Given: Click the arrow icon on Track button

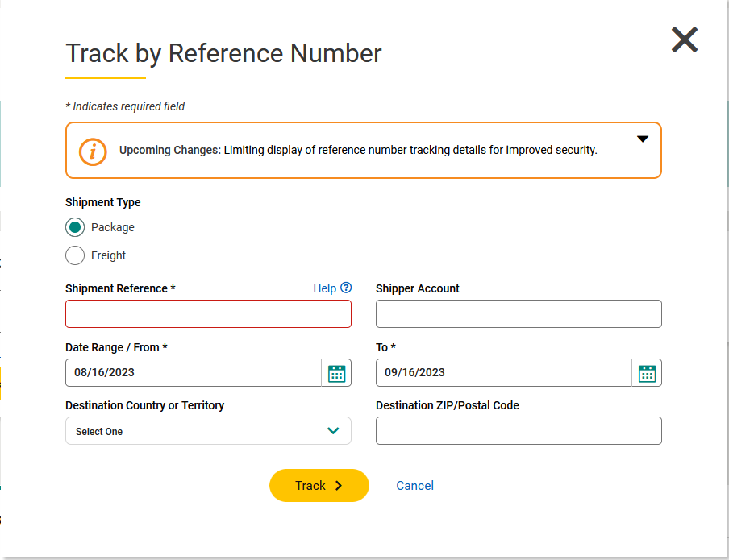Looking at the screenshot, I should [339, 486].
